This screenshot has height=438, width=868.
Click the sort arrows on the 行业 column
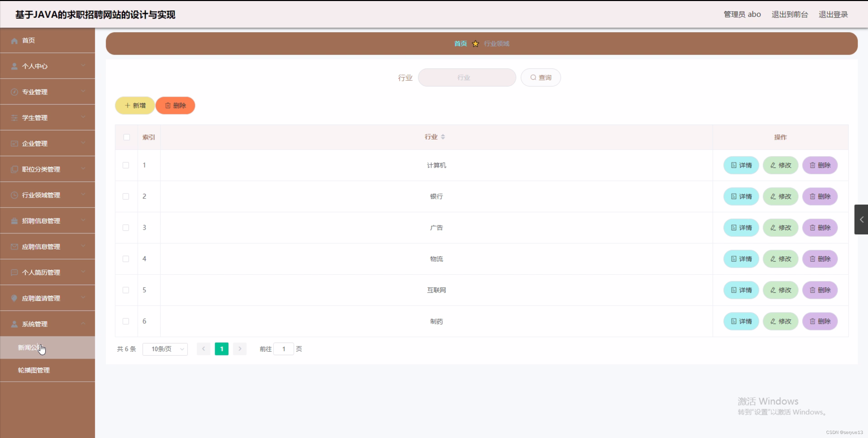click(443, 137)
